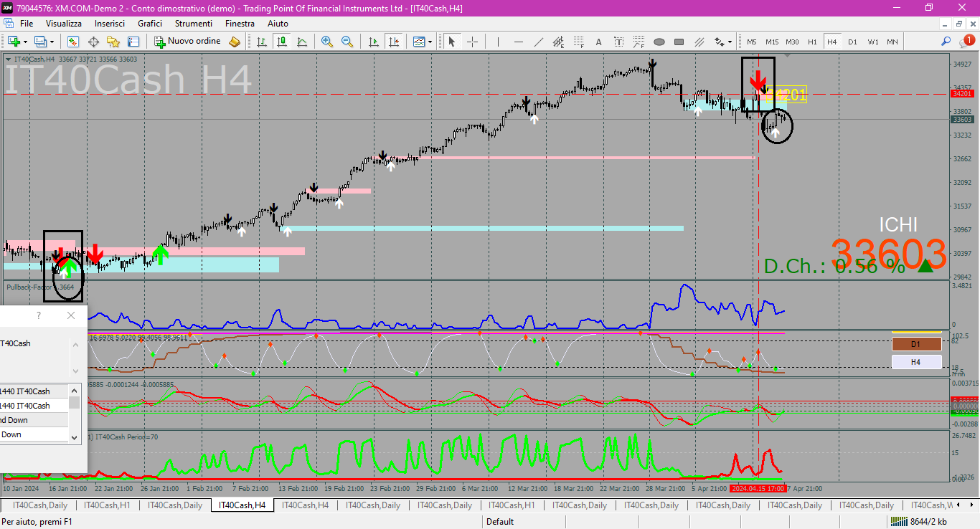This screenshot has height=529, width=980.
Task: Open the MetaEditor book icon
Action: pos(235,42)
